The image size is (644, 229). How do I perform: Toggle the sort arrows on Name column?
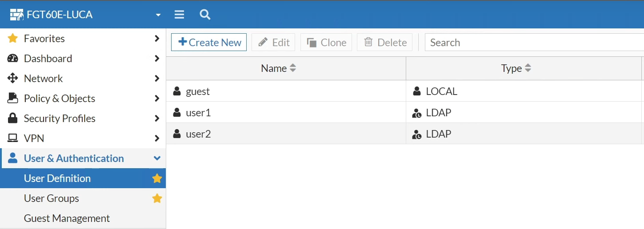[x=292, y=68]
